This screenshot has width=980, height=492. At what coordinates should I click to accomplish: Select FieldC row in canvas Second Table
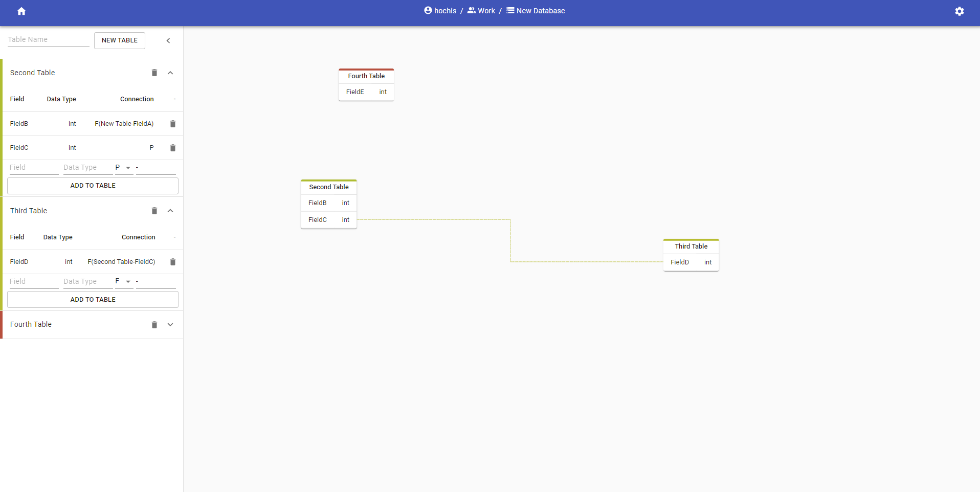pos(329,220)
